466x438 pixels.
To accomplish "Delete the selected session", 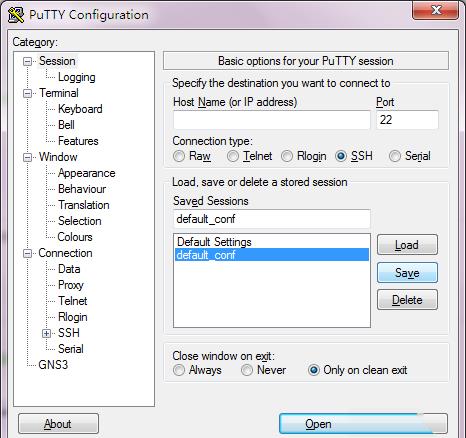I will [407, 300].
